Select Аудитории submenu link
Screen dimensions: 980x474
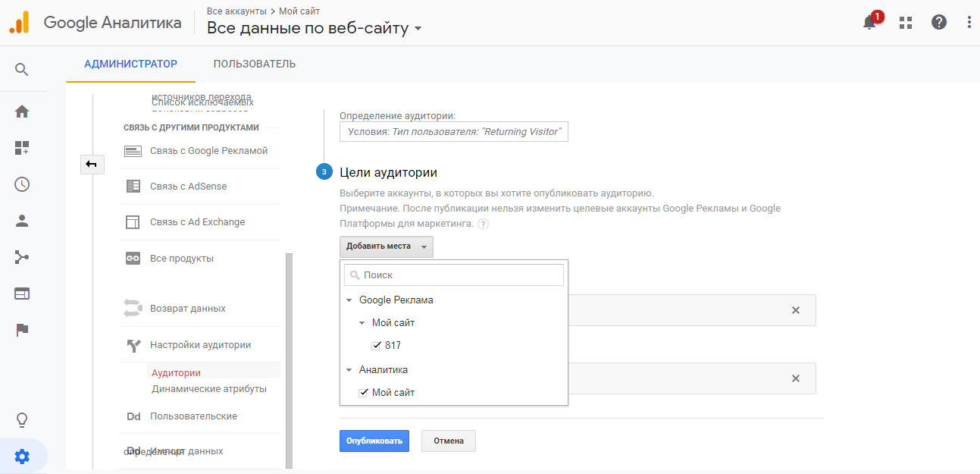pyautogui.click(x=176, y=373)
